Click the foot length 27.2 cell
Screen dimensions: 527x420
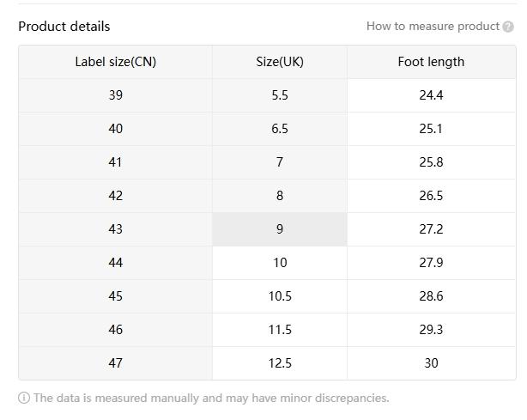pyautogui.click(x=431, y=229)
